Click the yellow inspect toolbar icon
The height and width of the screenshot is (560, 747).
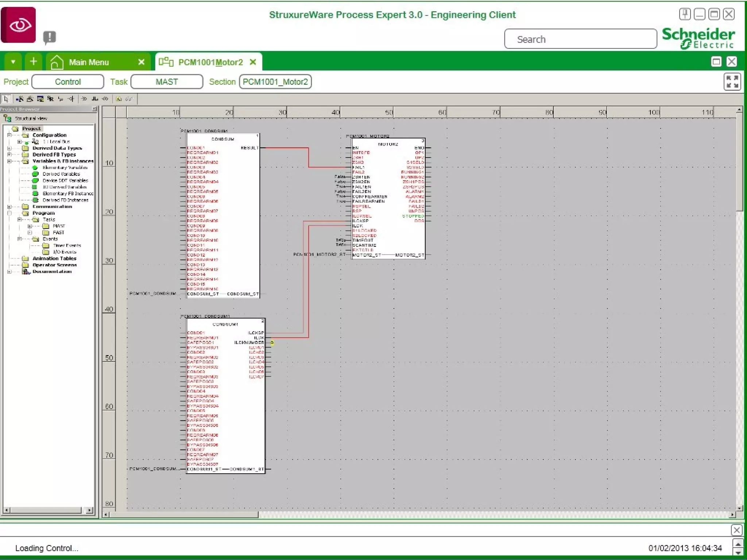119,99
